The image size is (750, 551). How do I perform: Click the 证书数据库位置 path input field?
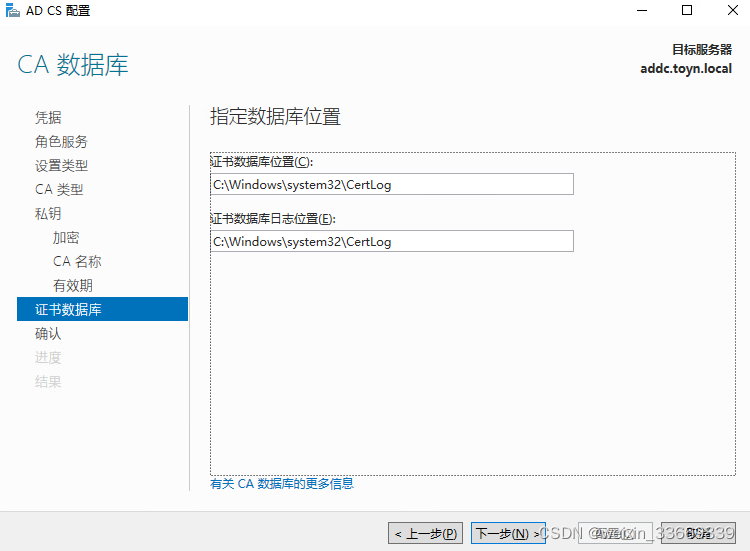point(392,184)
